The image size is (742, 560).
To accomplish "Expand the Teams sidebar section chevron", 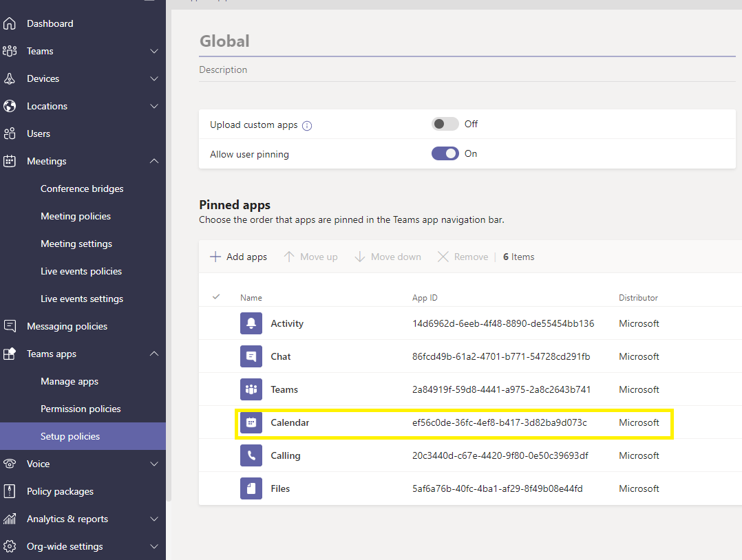I will pyautogui.click(x=154, y=51).
